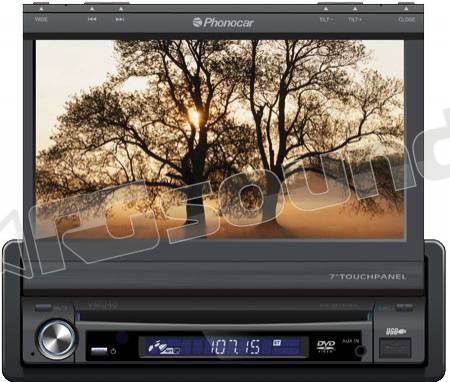Click the ST stereo indicator on display

click(277, 342)
